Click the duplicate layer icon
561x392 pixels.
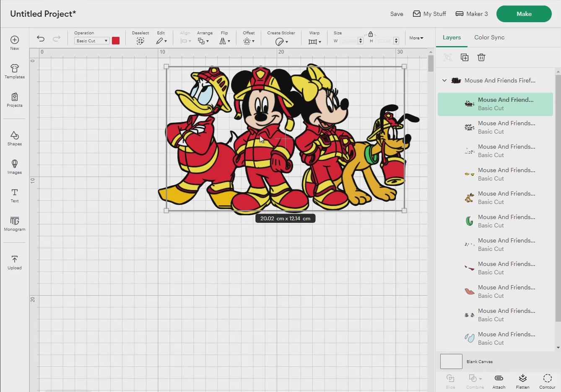pos(465,57)
